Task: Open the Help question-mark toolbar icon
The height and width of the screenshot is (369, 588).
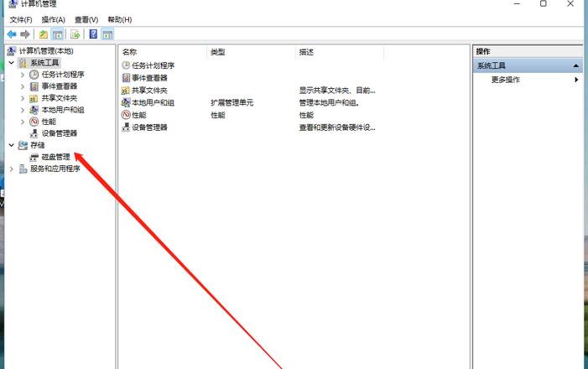Action: 93,34
